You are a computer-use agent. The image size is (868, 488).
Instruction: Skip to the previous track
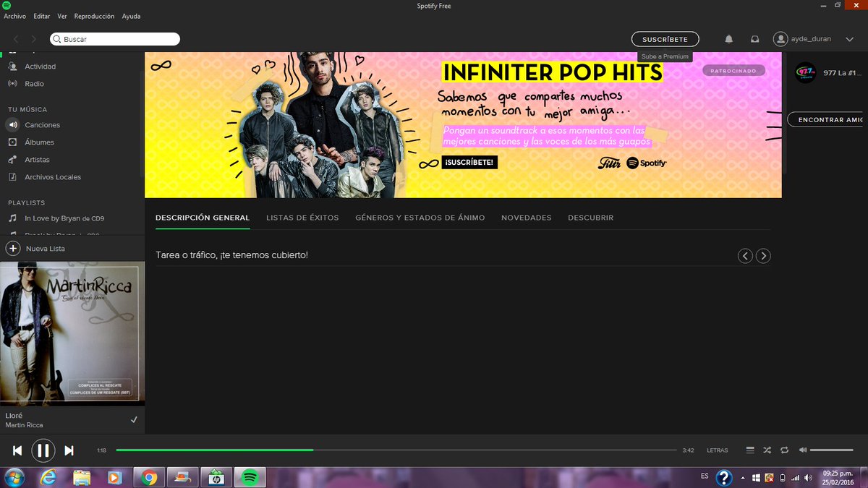[17, 450]
